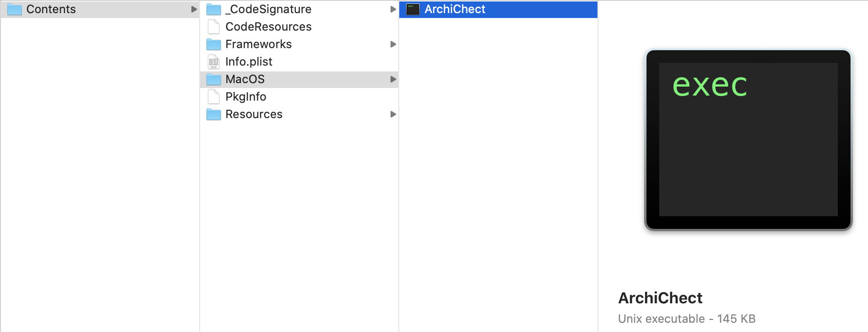Screen dimensions: 868x332
Task: Click the Resources folder icon
Action: [x=214, y=114]
